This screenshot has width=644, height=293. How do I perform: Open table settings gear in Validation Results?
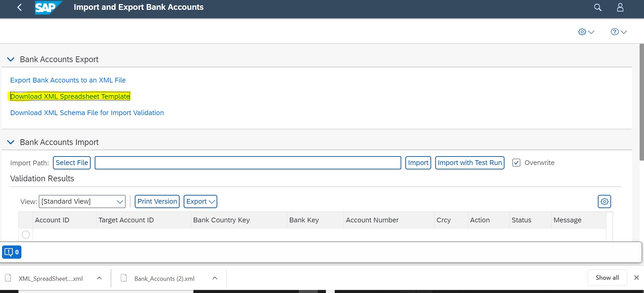click(604, 202)
